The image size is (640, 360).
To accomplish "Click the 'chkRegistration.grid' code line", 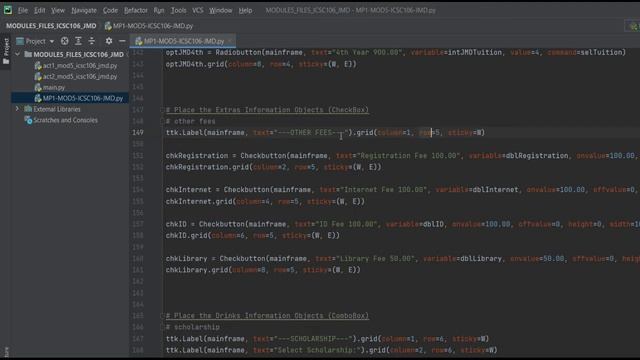I will pyautogui.click(x=273, y=167).
